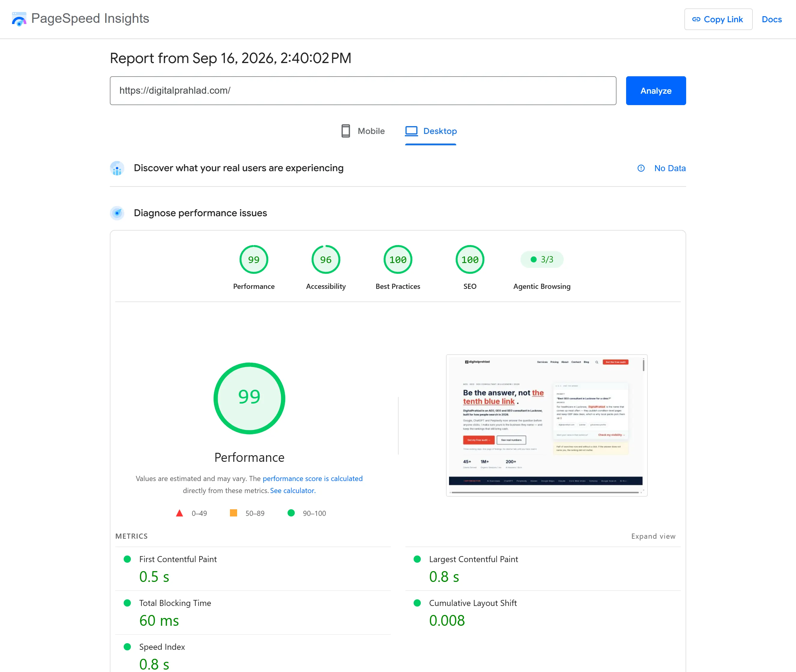Click the link icon in Copy Link
Image resolution: width=796 pixels, height=672 pixels.
(696, 20)
